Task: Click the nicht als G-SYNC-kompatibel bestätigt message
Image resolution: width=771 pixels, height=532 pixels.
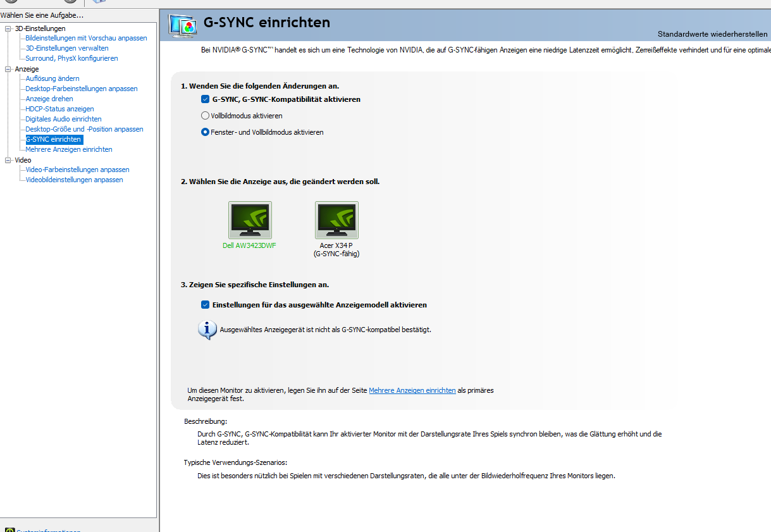Action: pos(325,330)
